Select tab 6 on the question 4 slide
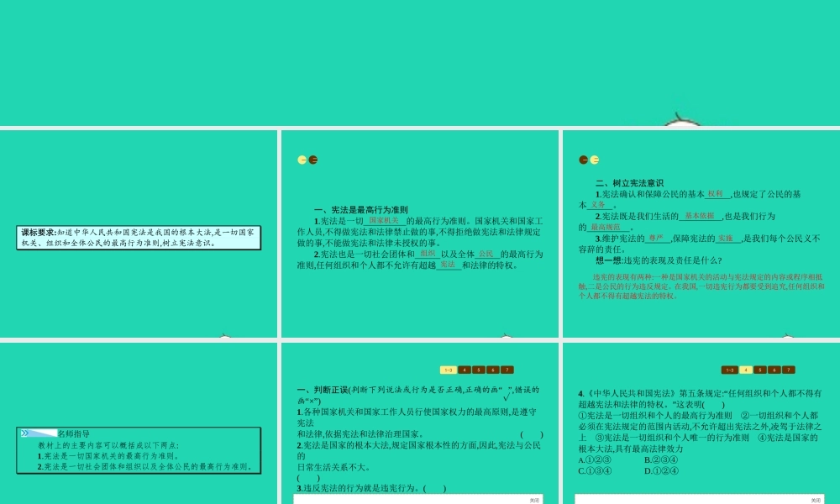This screenshot has height=504, width=840. coord(774,370)
